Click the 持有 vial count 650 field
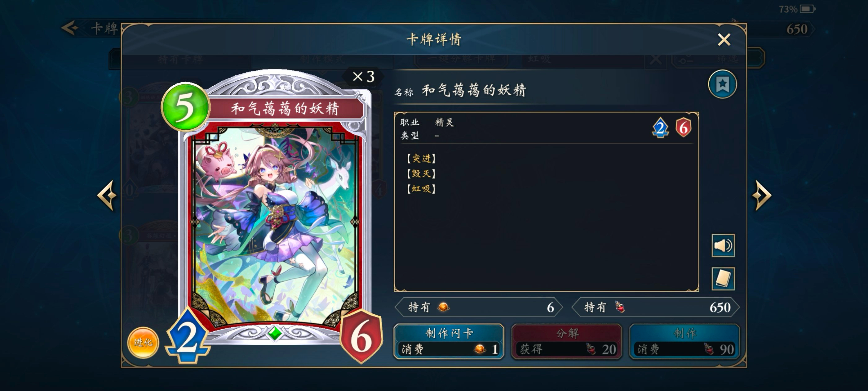The height and width of the screenshot is (391, 868). [x=656, y=307]
